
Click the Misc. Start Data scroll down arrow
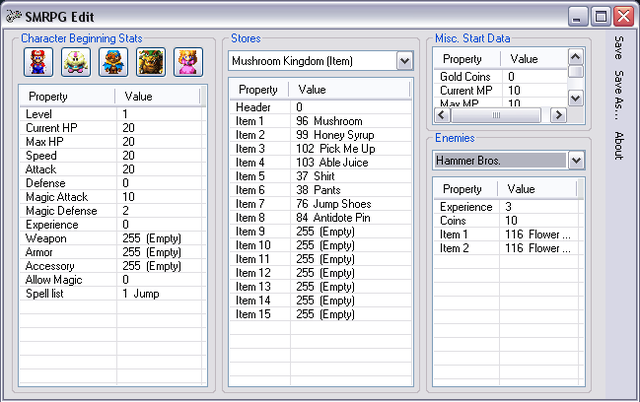[576, 98]
